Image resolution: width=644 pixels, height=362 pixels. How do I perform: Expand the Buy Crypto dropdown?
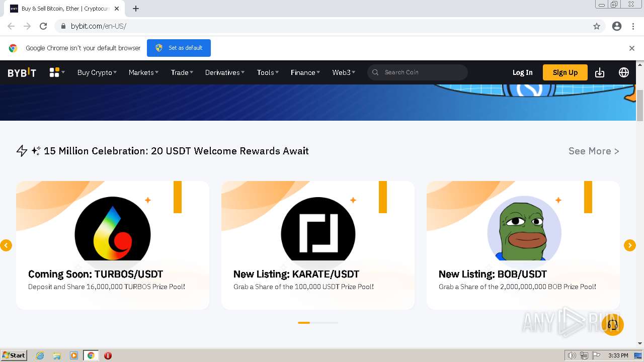[97, 72]
